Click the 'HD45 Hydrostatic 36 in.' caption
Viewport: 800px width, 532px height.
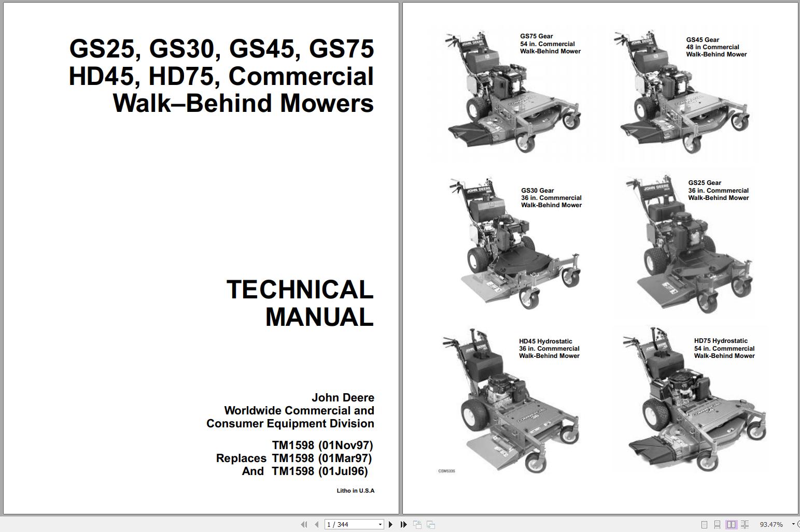549,349
